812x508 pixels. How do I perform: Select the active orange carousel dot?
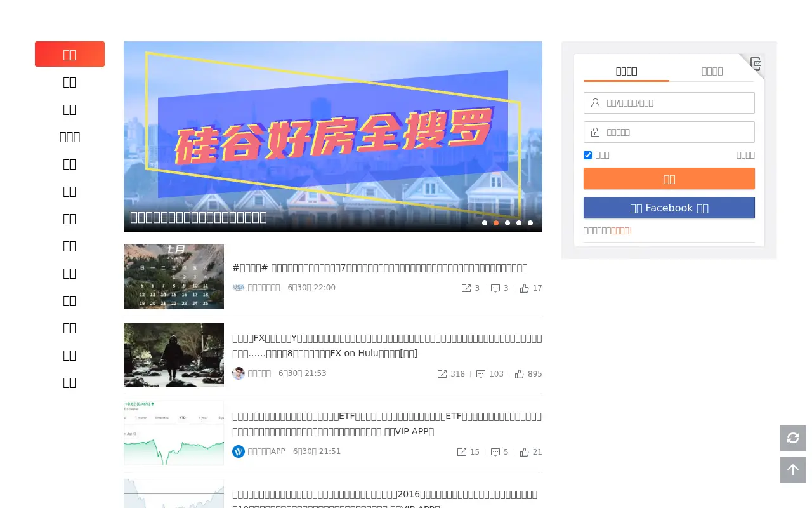coord(496,223)
